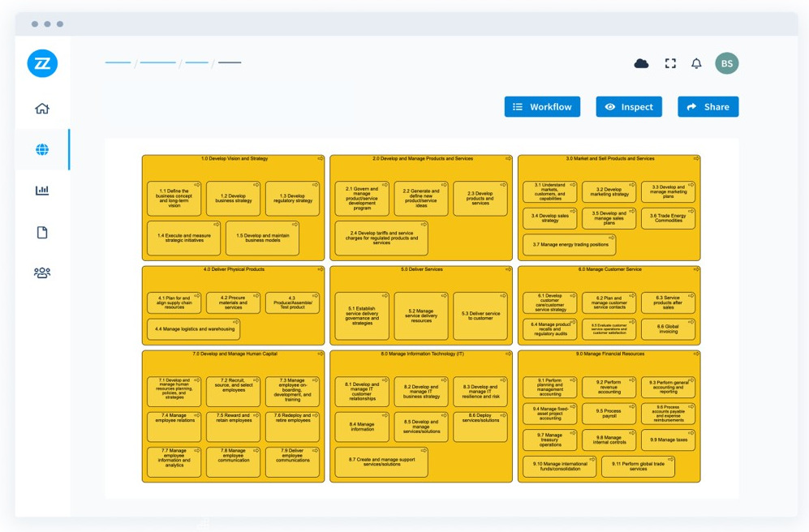This screenshot has width=809, height=532.
Task: Select box 8.1 Develop and manage IT customer relationships
Action: (x=362, y=391)
